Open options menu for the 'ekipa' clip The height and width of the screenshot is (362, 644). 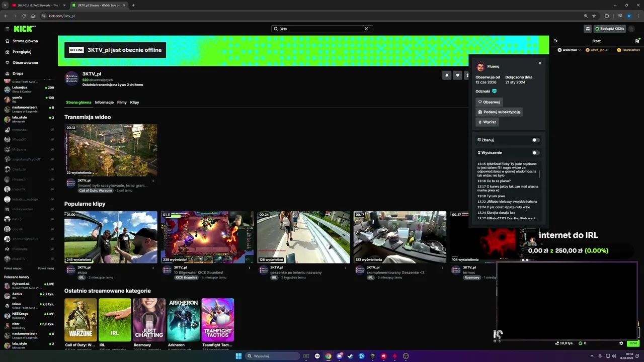tap(153, 268)
